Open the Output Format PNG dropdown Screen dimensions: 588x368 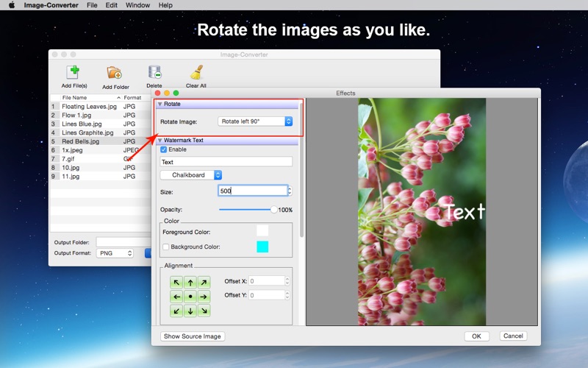[x=115, y=253]
